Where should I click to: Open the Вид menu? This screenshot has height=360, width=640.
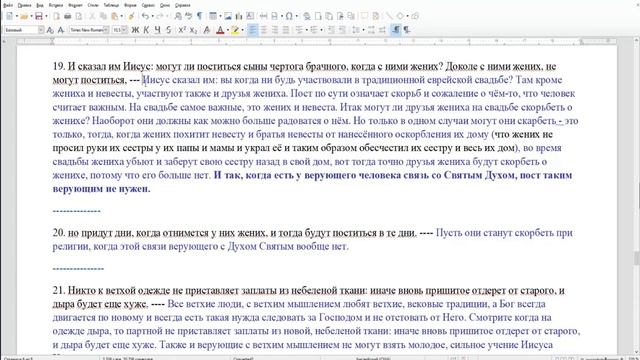pos(40,5)
